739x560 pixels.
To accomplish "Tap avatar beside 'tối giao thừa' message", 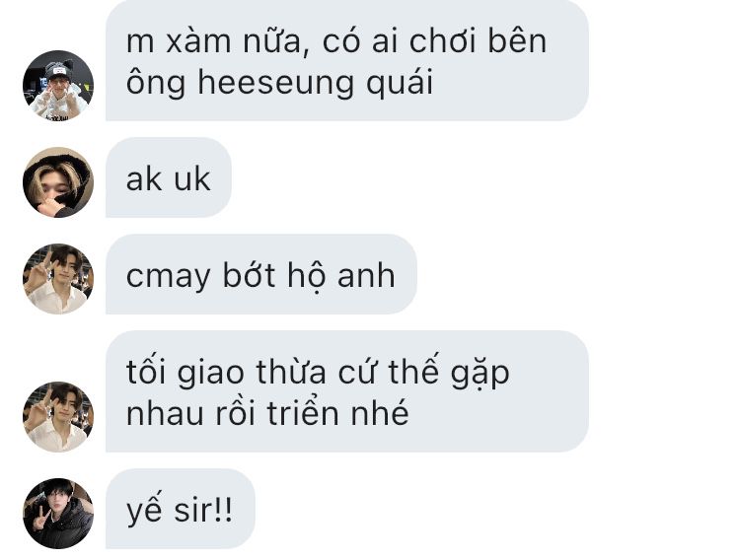I will (x=58, y=416).
